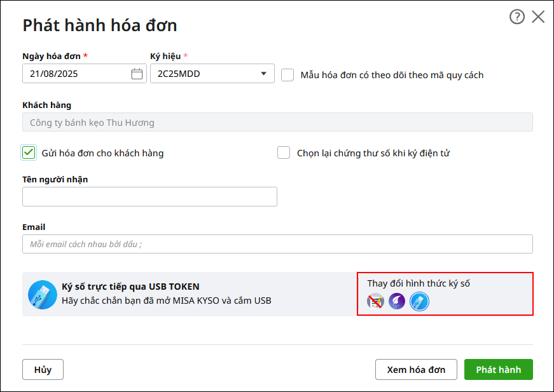
Task: Select the no-digital-signature icon option
Action: point(376,302)
